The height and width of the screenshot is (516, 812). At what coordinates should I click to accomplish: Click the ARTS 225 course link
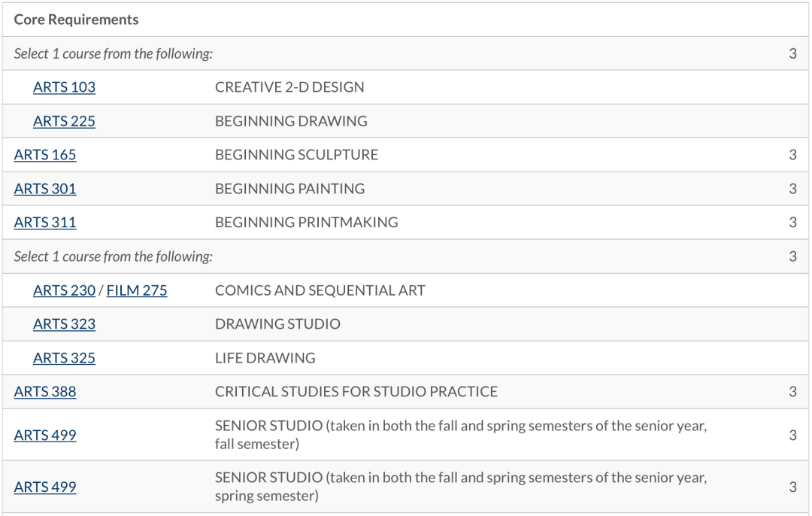[64, 121]
